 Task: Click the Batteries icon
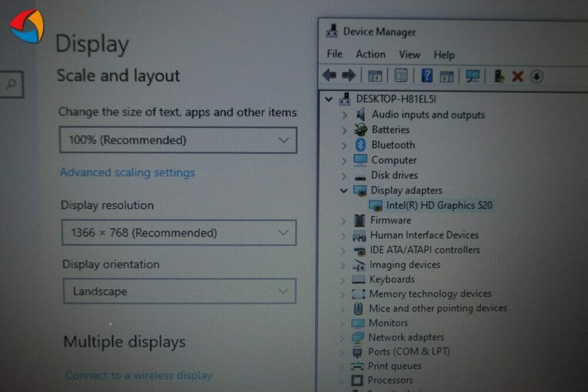(361, 129)
